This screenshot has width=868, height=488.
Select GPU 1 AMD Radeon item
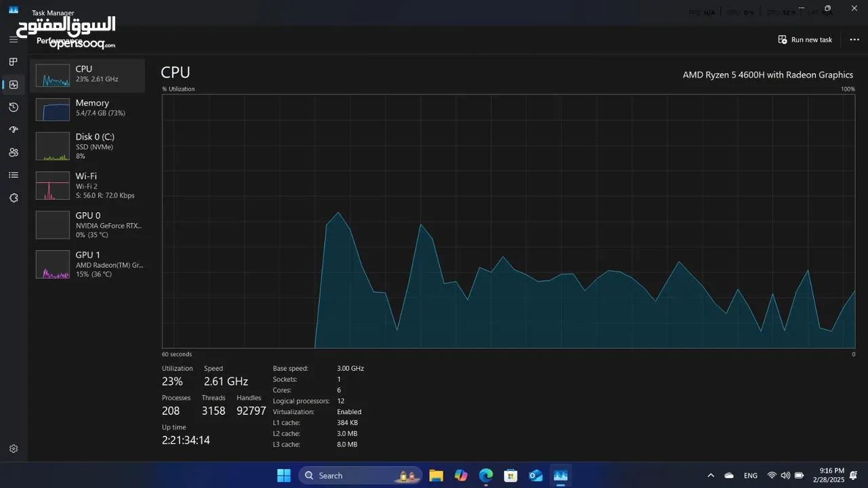click(x=87, y=264)
